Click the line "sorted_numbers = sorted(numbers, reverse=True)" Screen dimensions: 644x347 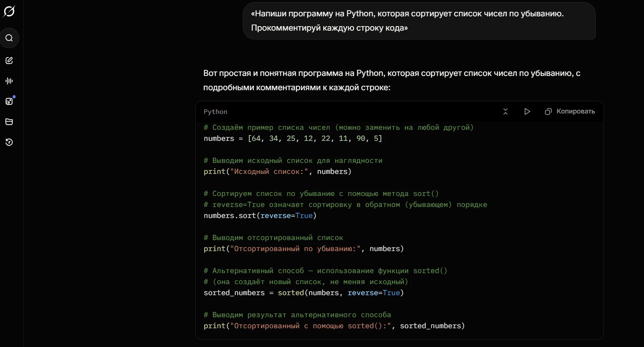pos(304,293)
